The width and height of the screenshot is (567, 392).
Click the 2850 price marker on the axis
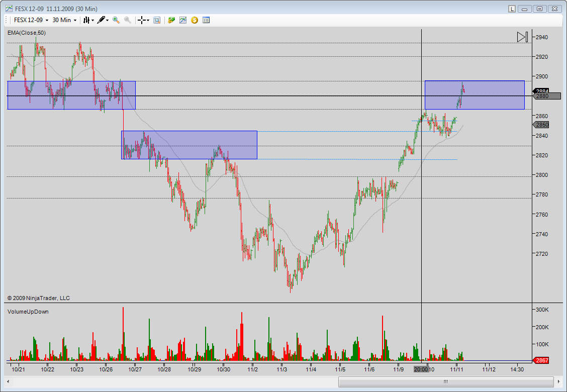(x=541, y=125)
